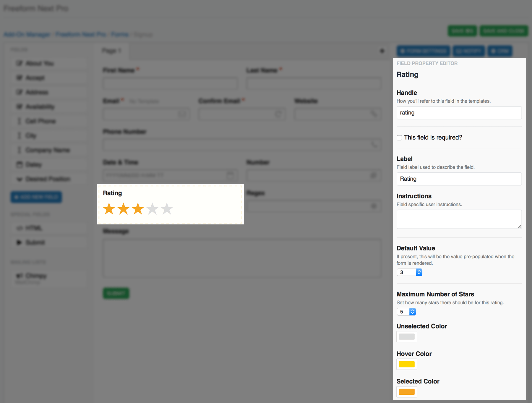Select the Cell Phone field in sidebar
The width and height of the screenshot is (532, 403).
coord(49,121)
